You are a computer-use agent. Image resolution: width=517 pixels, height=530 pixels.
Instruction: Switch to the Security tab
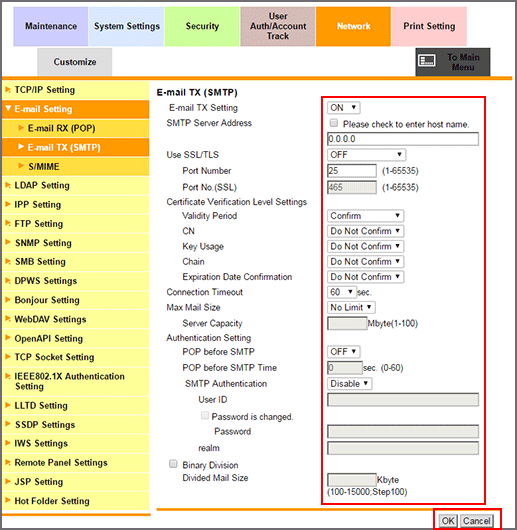pyautogui.click(x=202, y=26)
